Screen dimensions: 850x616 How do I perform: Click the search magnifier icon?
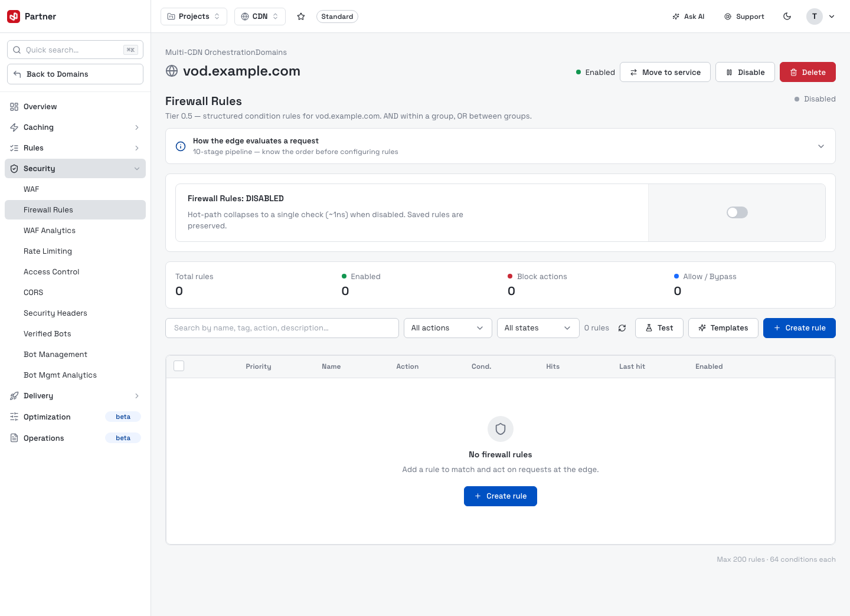pos(17,50)
